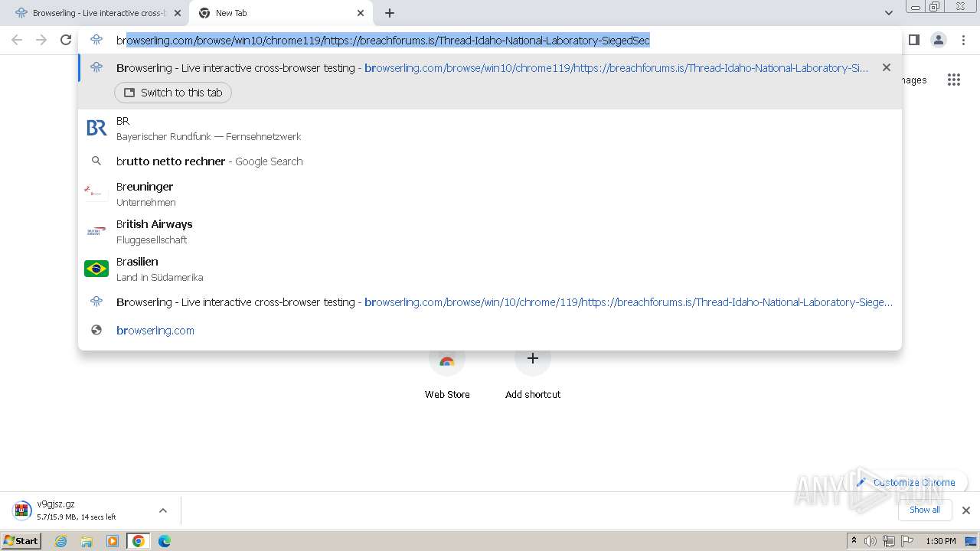The image size is (980, 551).
Task: Select Browserling win/10/chrome/119 history suggestion
Action: (490, 302)
